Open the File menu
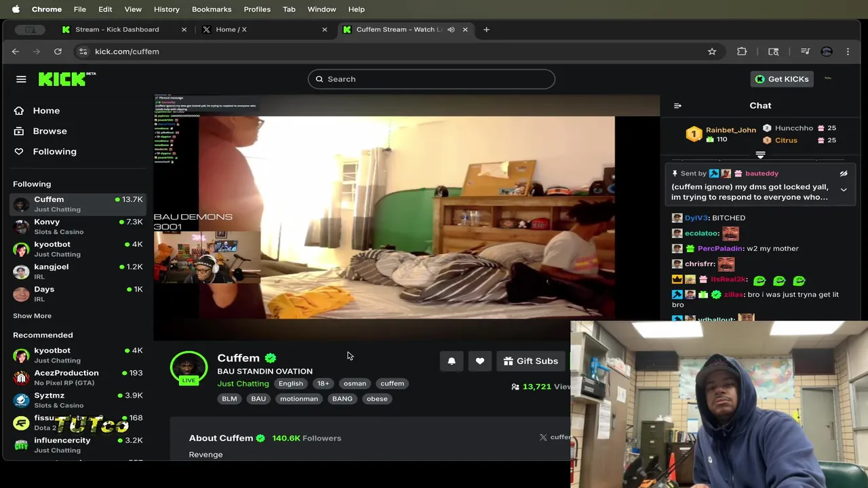Viewport: 868px width, 488px height. tap(79, 9)
